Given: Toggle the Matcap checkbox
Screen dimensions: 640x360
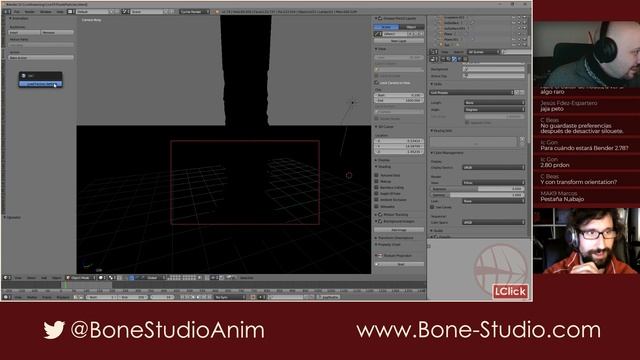Looking at the screenshot, I should click(x=377, y=181).
